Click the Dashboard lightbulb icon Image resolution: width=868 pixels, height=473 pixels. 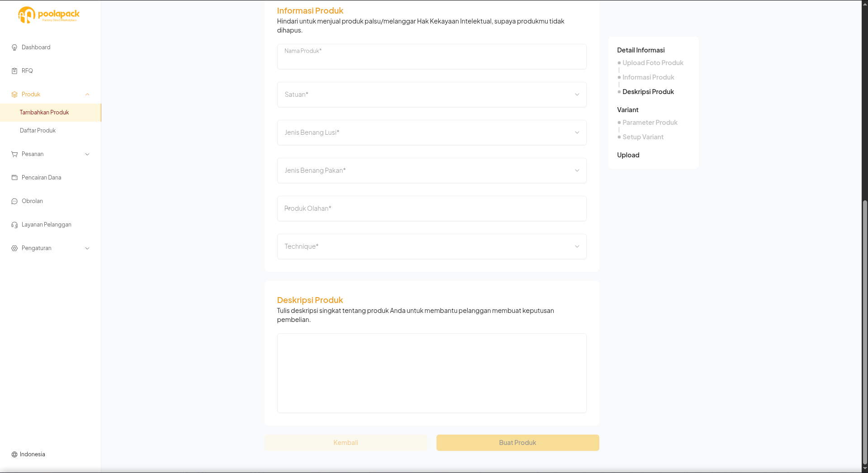coord(14,47)
